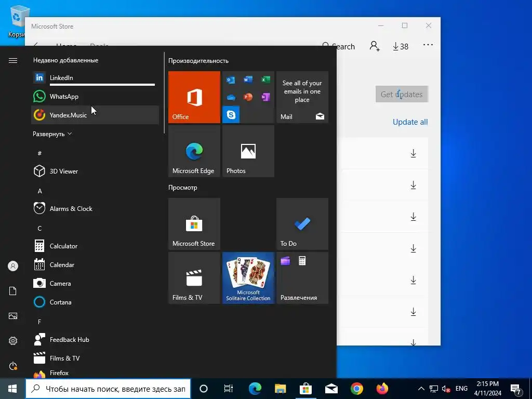Open Settings gear in Start sidebar
This screenshot has width=532, height=399.
pyautogui.click(x=13, y=341)
